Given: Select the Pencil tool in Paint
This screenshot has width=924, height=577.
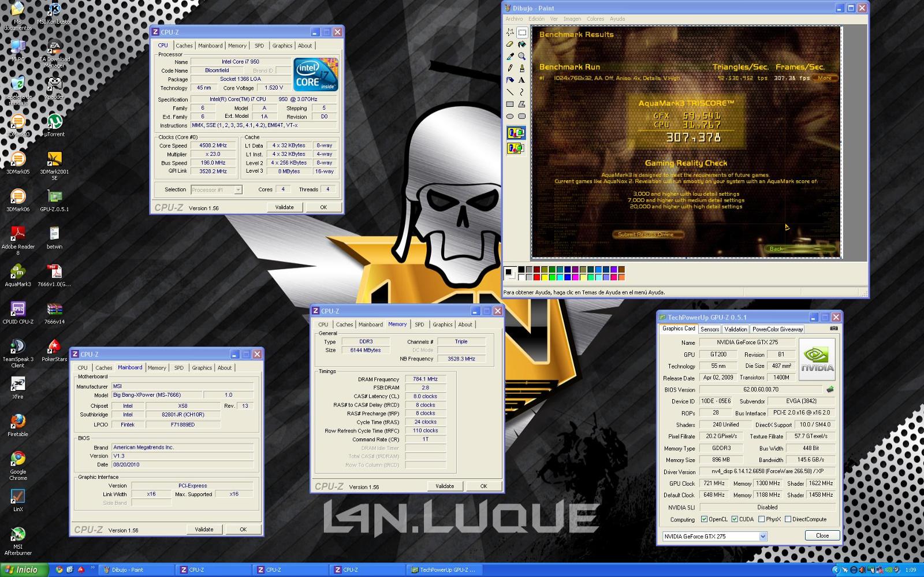Looking at the screenshot, I should (x=510, y=68).
